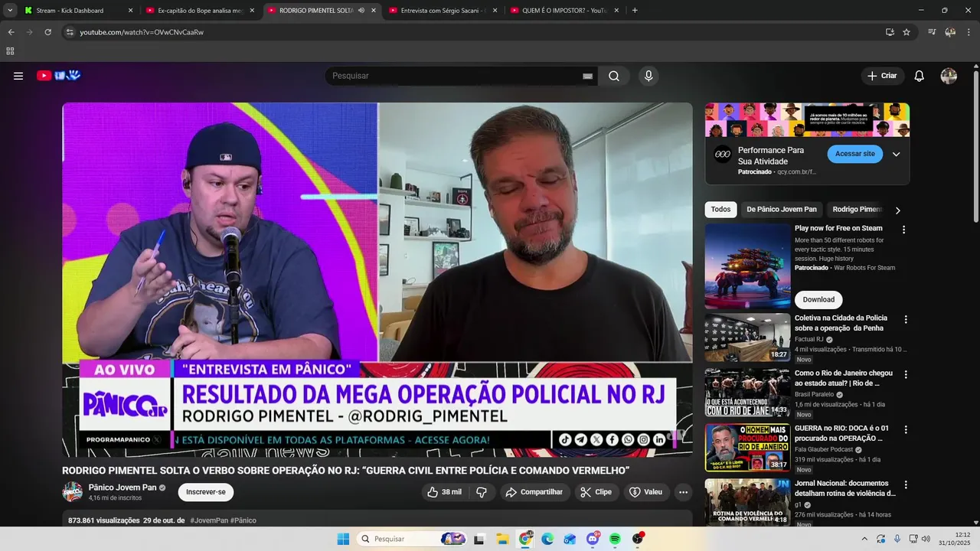The width and height of the screenshot is (980, 551).
Task: Expand ad details chevron for Performance ad
Action: point(896,155)
